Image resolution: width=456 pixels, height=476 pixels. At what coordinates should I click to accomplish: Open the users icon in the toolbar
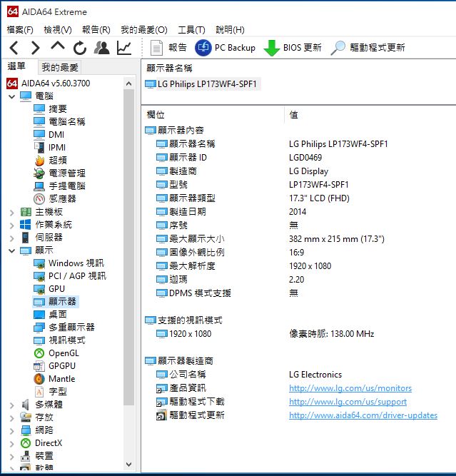pyautogui.click(x=102, y=48)
